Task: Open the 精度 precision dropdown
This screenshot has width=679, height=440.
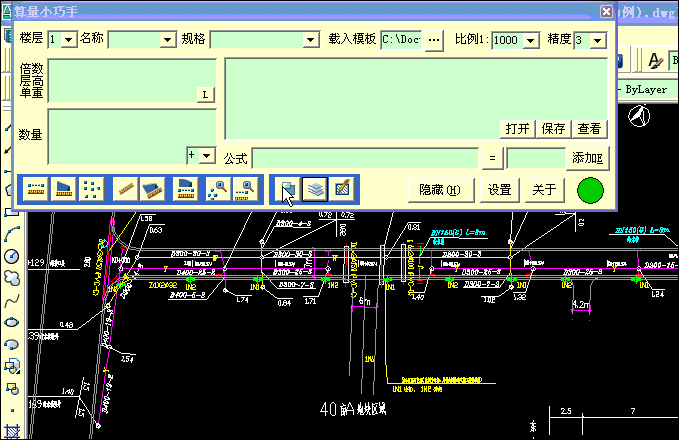Action: (597, 40)
